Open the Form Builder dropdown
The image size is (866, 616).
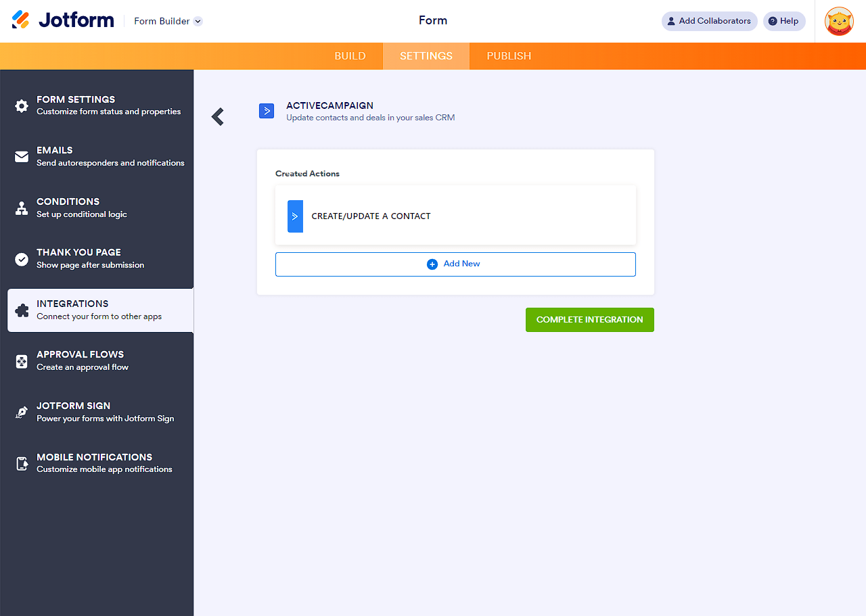(168, 21)
